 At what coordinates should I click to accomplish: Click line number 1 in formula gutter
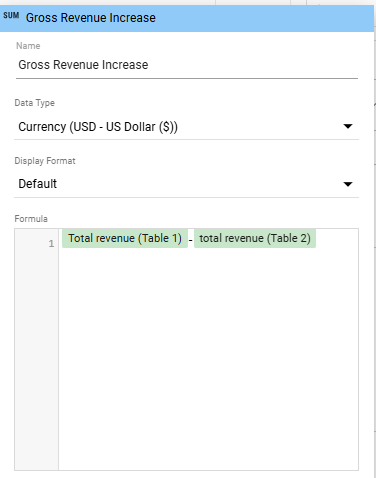(51, 244)
